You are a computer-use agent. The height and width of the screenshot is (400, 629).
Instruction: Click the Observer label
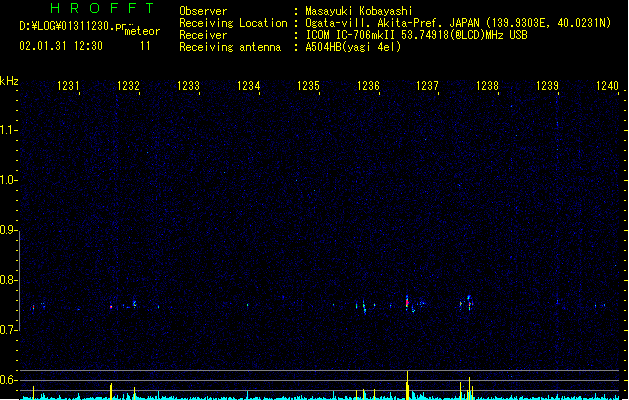(203, 11)
